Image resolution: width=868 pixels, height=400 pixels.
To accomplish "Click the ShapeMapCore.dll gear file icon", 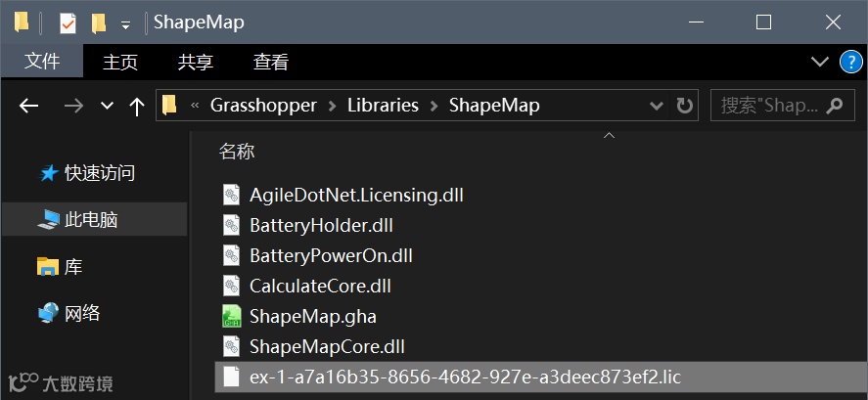I will 231,347.
